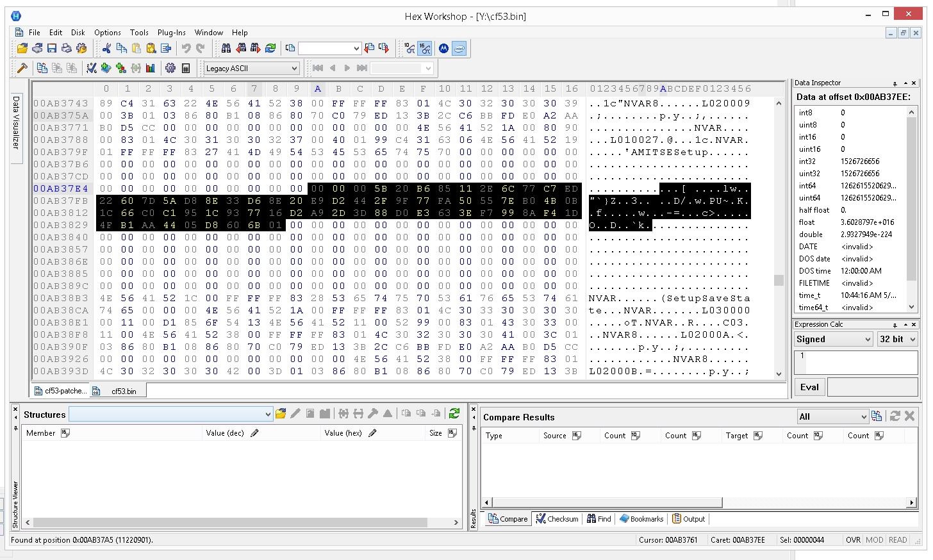The height and width of the screenshot is (560, 933).
Task: Click the character distribution bar chart icon
Action: click(x=151, y=68)
